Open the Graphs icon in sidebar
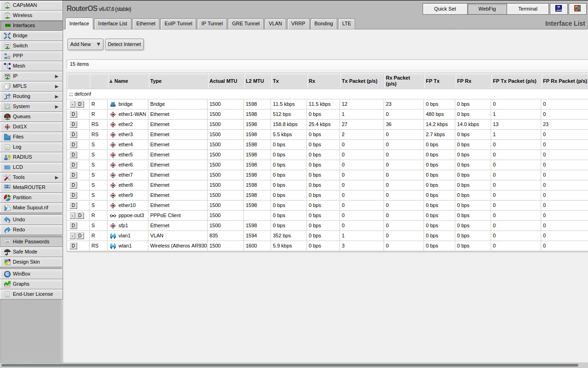Image resolution: width=588 pixels, height=368 pixels. pyautogui.click(x=7, y=284)
